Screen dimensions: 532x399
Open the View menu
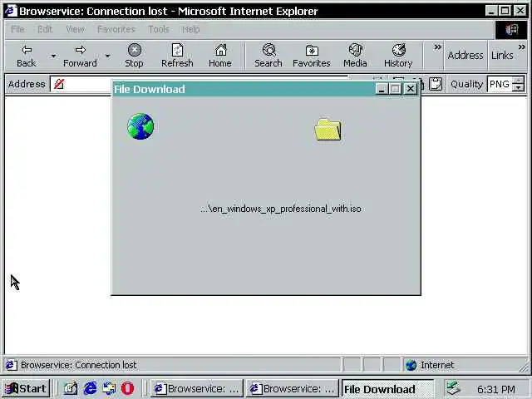click(76, 30)
